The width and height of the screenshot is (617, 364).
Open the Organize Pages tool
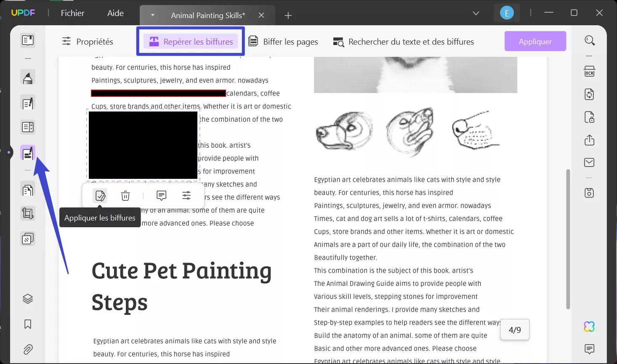pyautogui.click(x=28, y=190)
